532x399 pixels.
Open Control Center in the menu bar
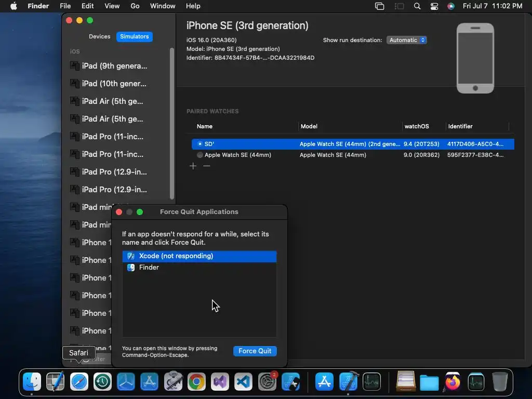[x=434, y=6]
